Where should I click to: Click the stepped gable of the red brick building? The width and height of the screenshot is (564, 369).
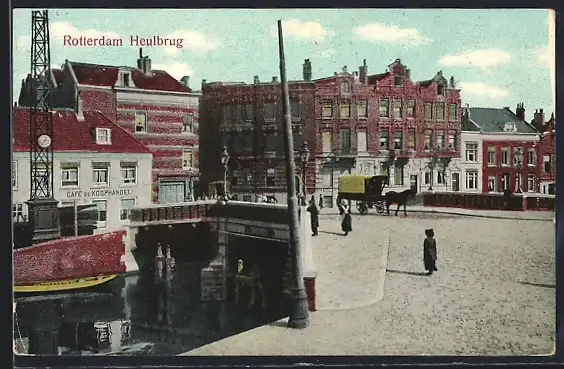coord(398,73)
